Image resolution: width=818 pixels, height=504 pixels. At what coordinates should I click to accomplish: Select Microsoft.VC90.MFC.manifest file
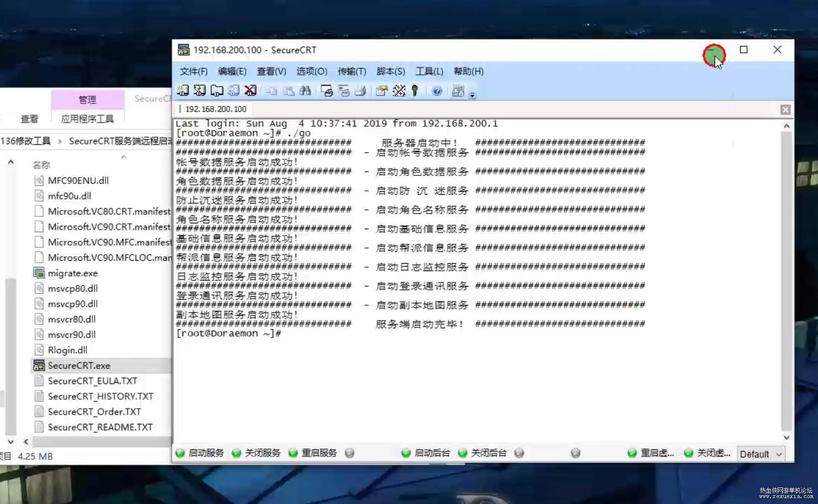(x=102, y=242)
